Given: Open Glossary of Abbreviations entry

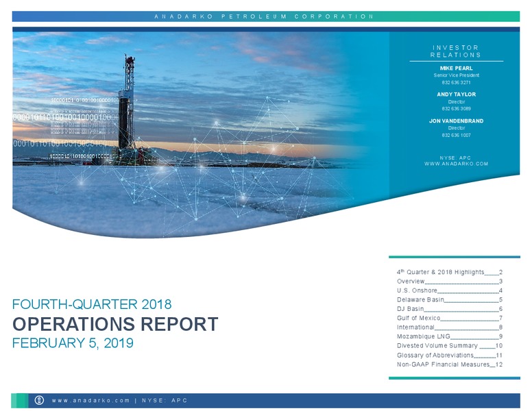Looking at the screenshot, I should point(450,355).
